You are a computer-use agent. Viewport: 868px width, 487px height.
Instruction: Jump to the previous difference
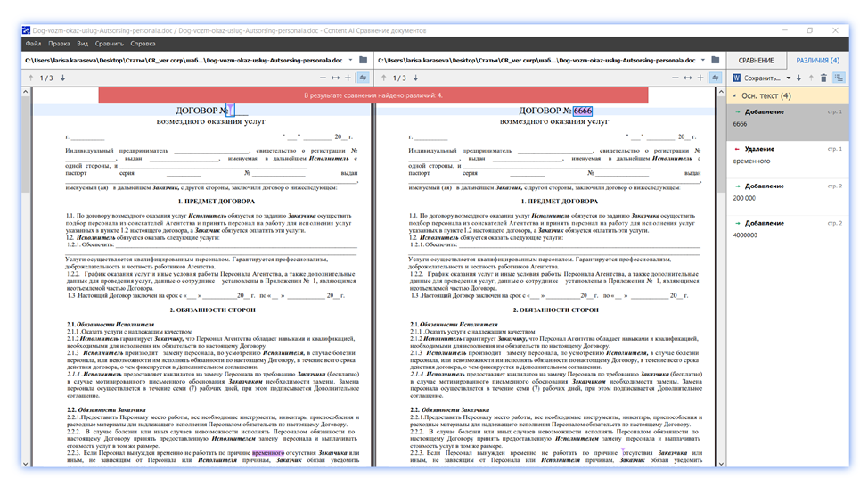click(811, 78)
